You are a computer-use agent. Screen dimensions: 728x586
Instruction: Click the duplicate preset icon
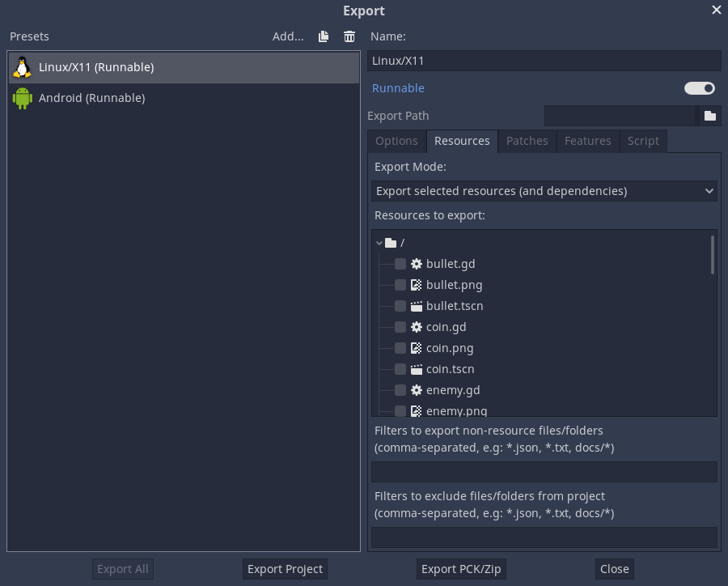point(324,36)
